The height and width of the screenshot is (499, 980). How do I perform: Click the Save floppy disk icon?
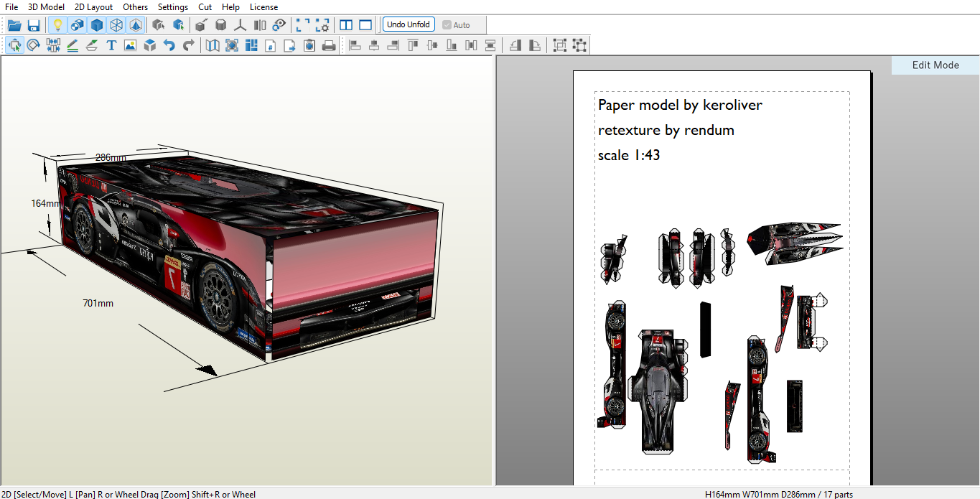click(x=34, y=25)
